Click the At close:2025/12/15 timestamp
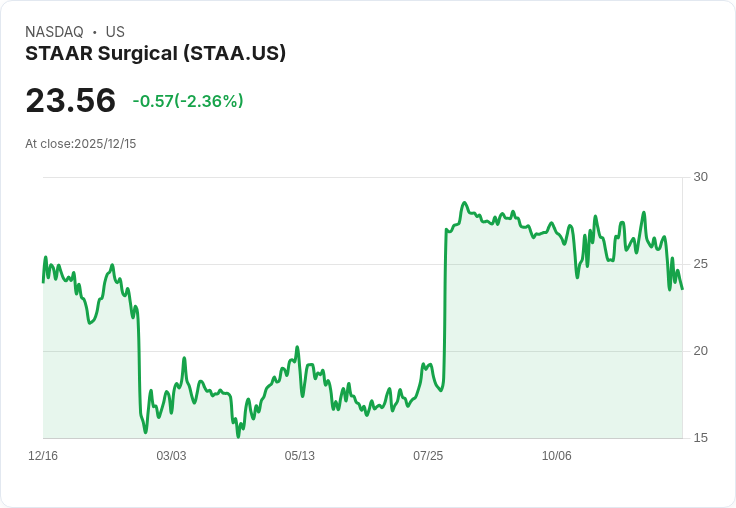This screenshot has width=736, height=508. [x=81, y=144]
